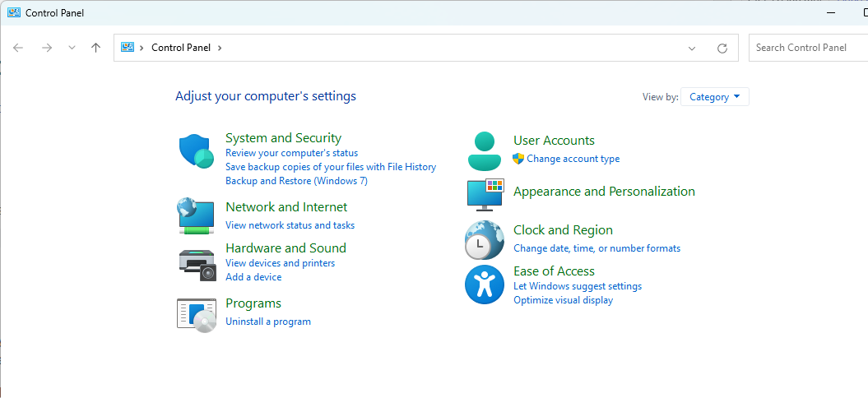Image resolution: width=868 pixels, height=398 pixels.
Task: Open the Programs category
Action: pyautogui.click(x=253, y=303)
